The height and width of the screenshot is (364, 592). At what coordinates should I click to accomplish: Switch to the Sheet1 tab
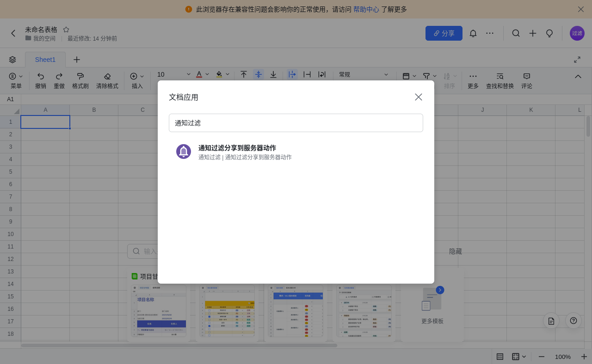tap(45, 60)
